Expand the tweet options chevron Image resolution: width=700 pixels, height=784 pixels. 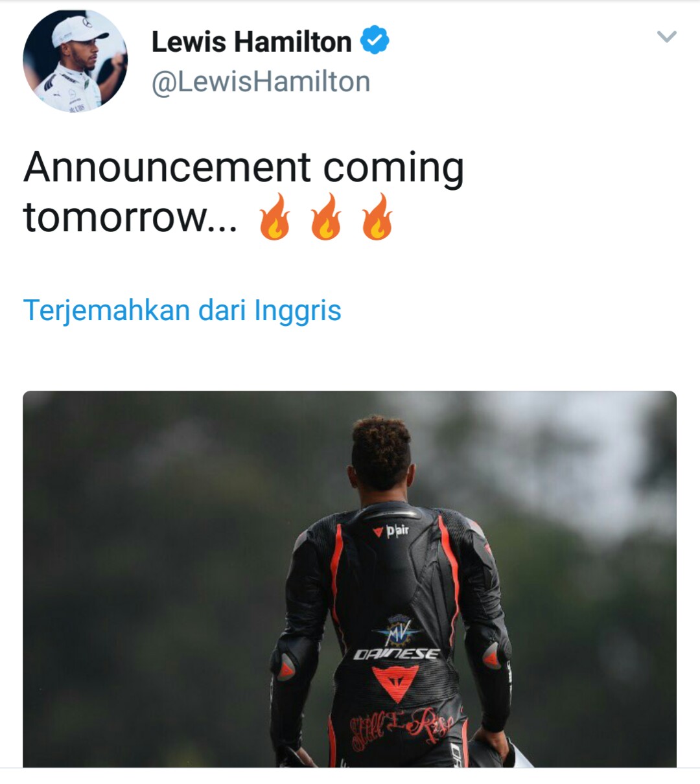point(666,36)
